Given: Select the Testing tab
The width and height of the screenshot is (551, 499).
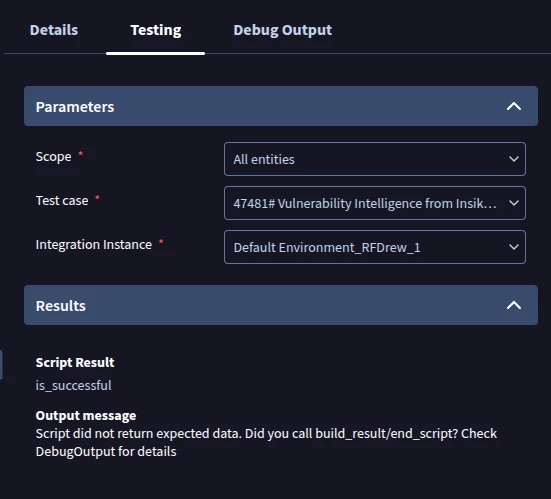Looking at the screenshot, I should (x=156, y=30).
